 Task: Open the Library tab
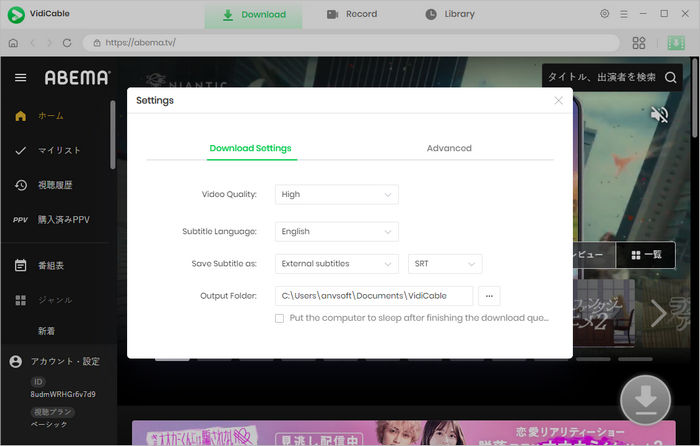(x=450, y=14)
